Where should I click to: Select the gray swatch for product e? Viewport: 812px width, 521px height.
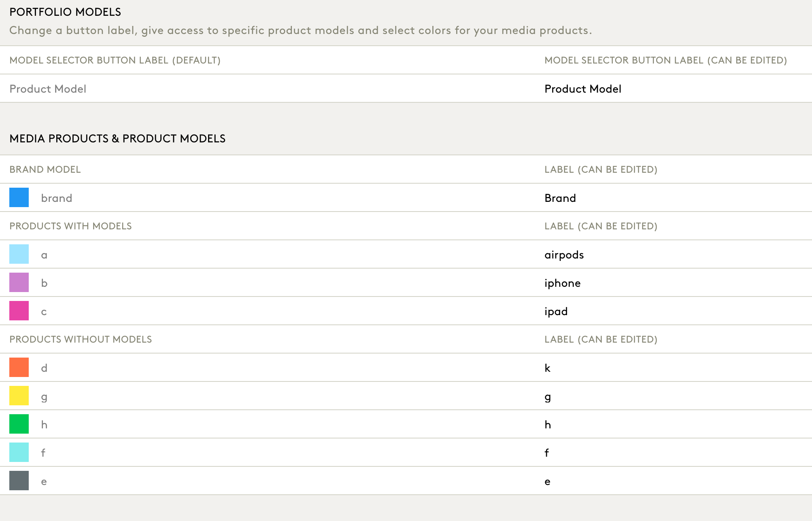click(19, 481)
